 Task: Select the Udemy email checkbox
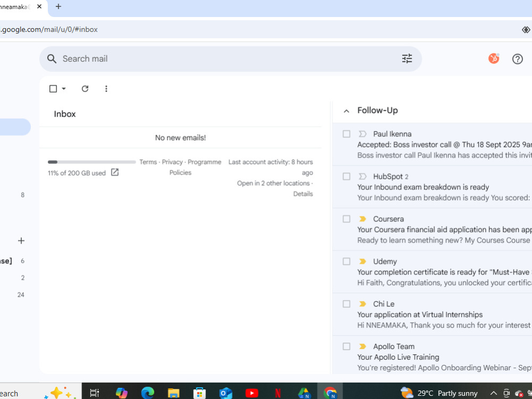(x=346, y=261)
